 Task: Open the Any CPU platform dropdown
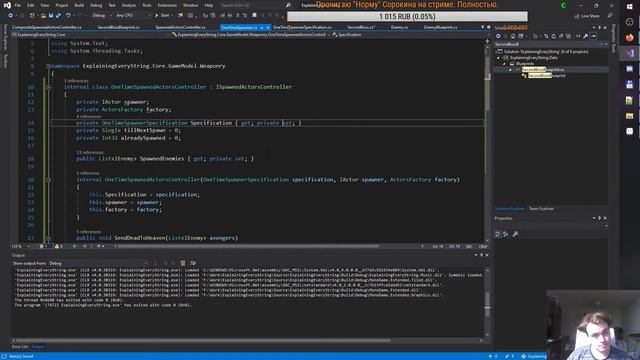coord(133,16)
